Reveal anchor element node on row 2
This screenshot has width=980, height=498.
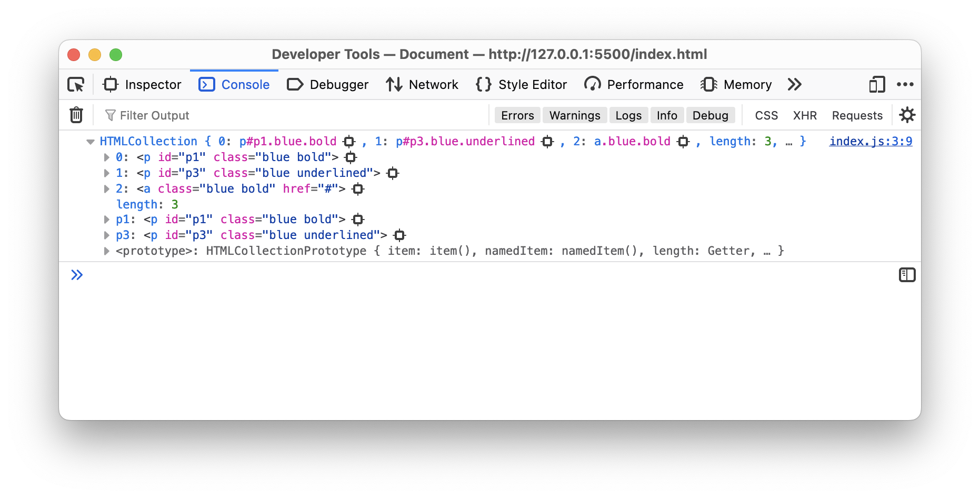tap(358, 189)
